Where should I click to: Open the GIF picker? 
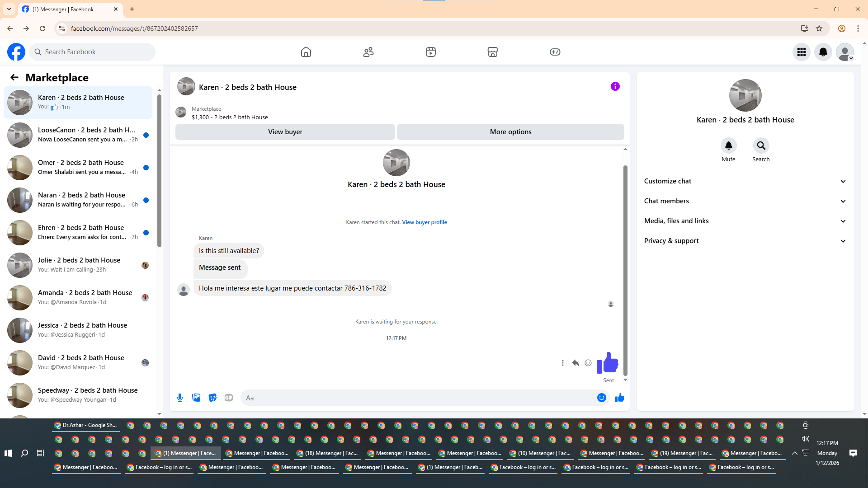229,398
